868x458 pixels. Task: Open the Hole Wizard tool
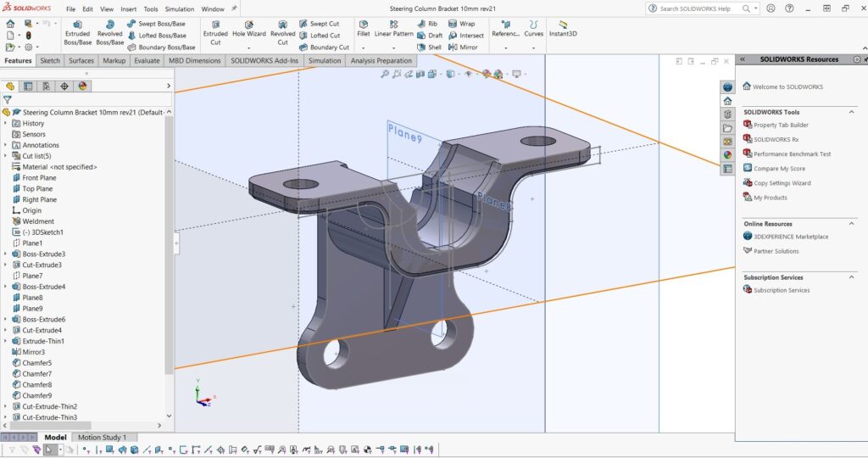coord(249,30)
